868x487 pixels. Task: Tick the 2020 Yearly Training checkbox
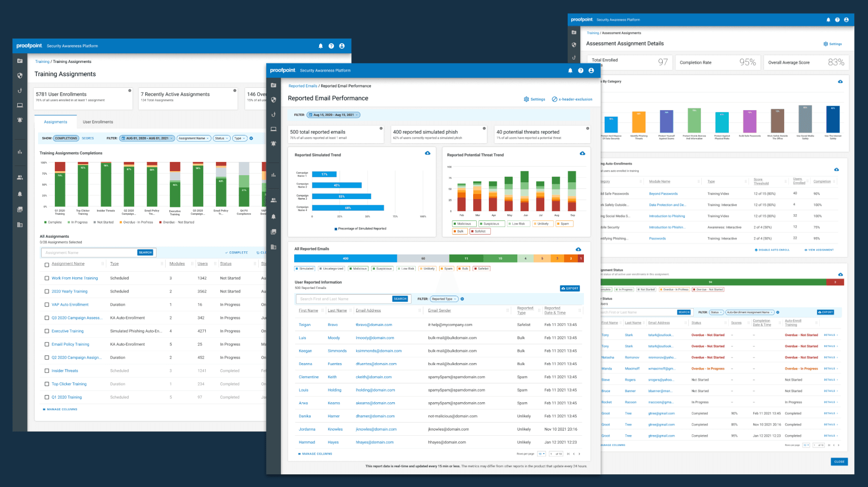[47, 291]
